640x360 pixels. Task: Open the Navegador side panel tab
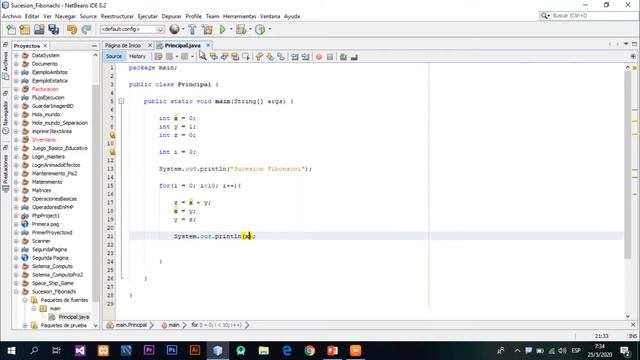click(x=6, y=113)
